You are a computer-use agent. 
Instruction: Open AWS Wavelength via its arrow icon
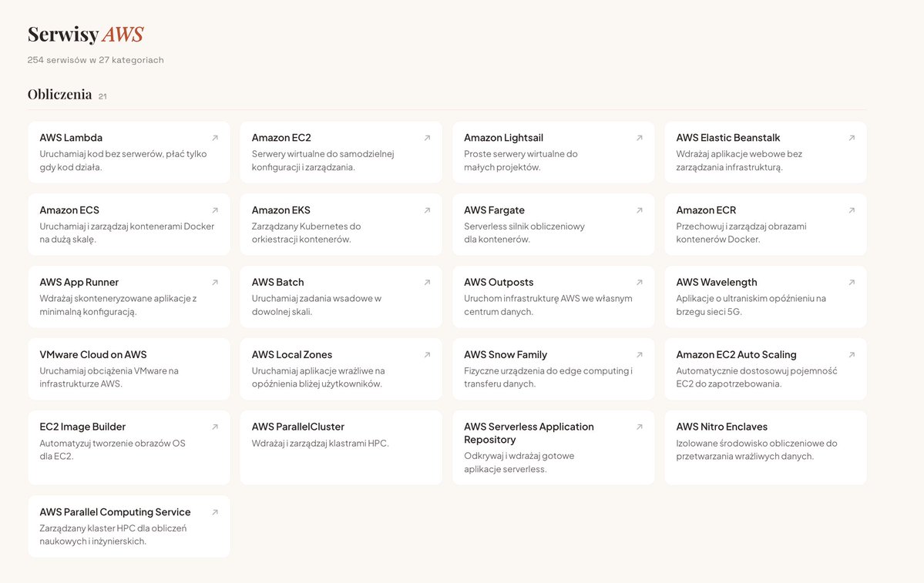tap(852, 283)
